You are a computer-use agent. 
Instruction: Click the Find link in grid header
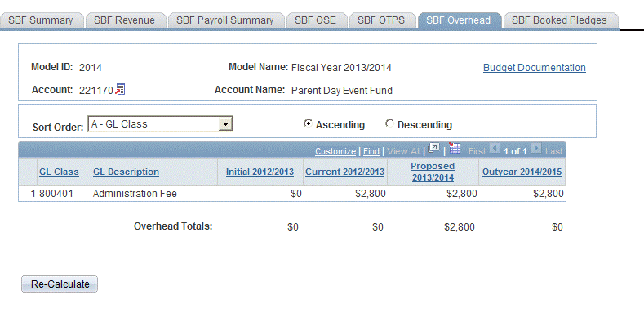point(371,151)
